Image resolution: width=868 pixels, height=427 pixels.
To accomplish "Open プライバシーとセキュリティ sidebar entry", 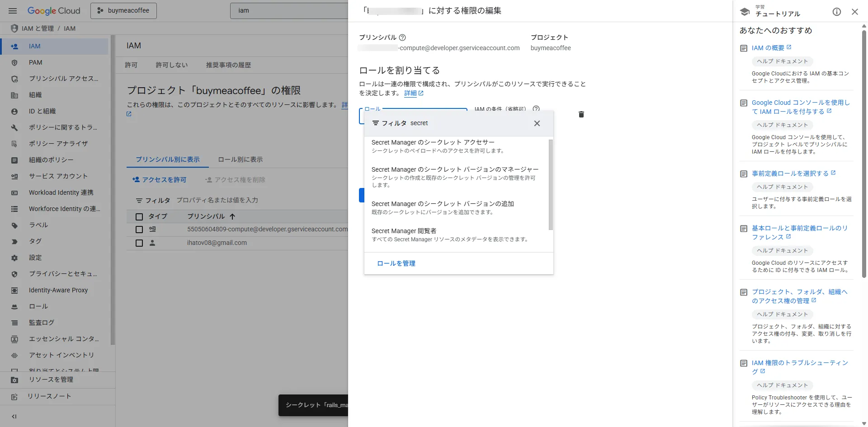I will (x=54, y=274).
